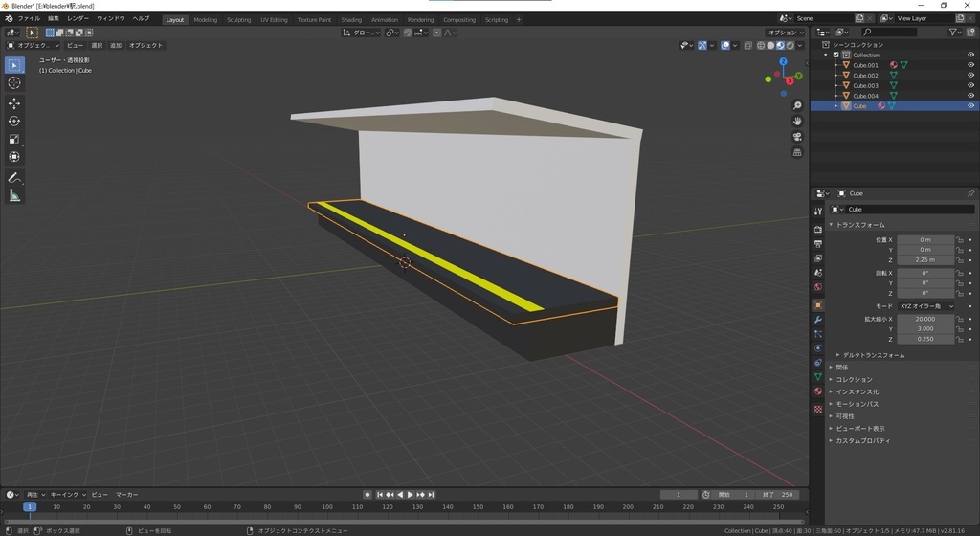Open the Tool properties tab
This screenshot has width=980, height=536.
[x=818, y=212]
